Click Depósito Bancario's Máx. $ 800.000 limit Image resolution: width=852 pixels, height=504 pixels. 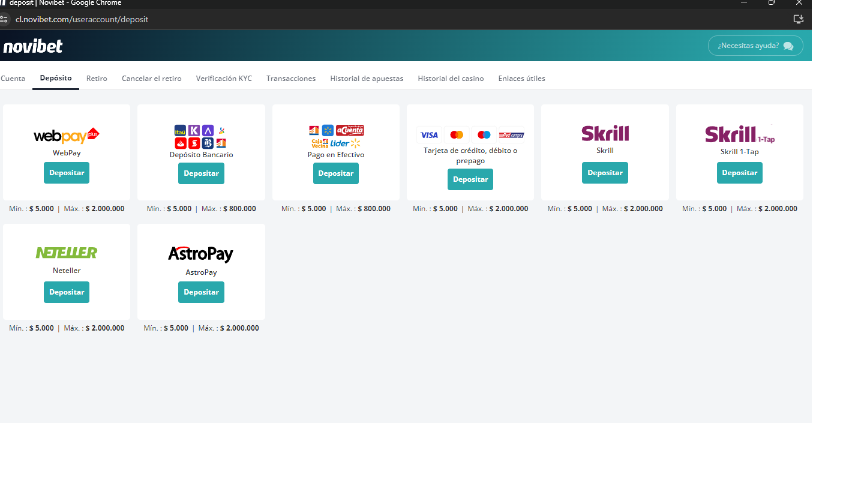coord(229,209)
